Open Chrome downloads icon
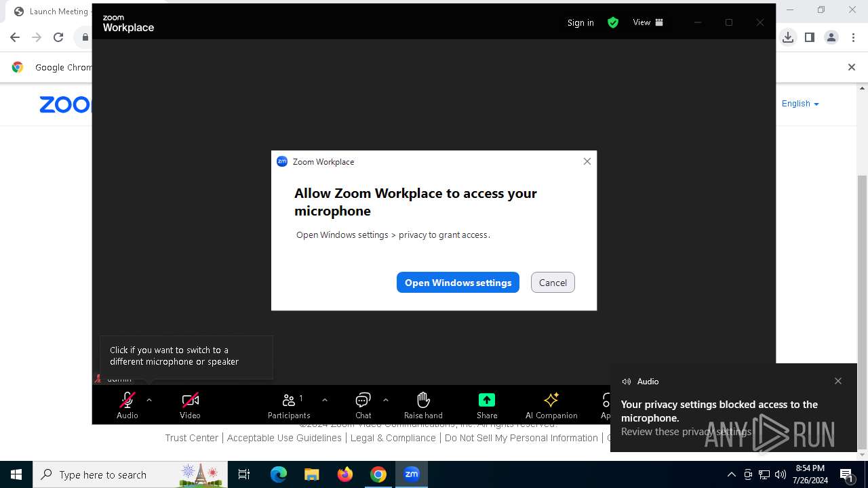This screenshot has height=488, width=868. click(x=788, y=37)
